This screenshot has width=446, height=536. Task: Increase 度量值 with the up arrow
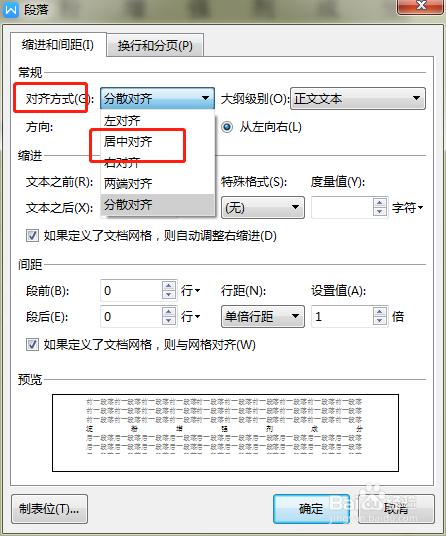[x=379, y=202]
